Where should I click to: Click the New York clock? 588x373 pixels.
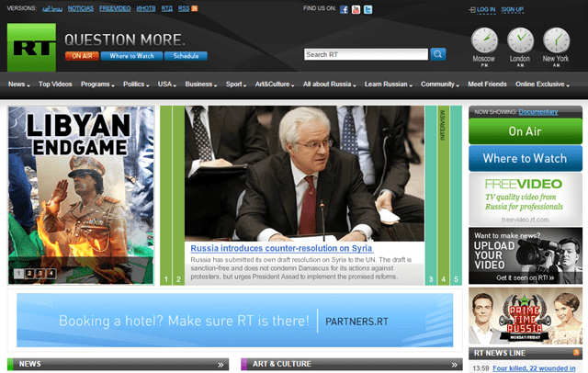click(556, 40)
